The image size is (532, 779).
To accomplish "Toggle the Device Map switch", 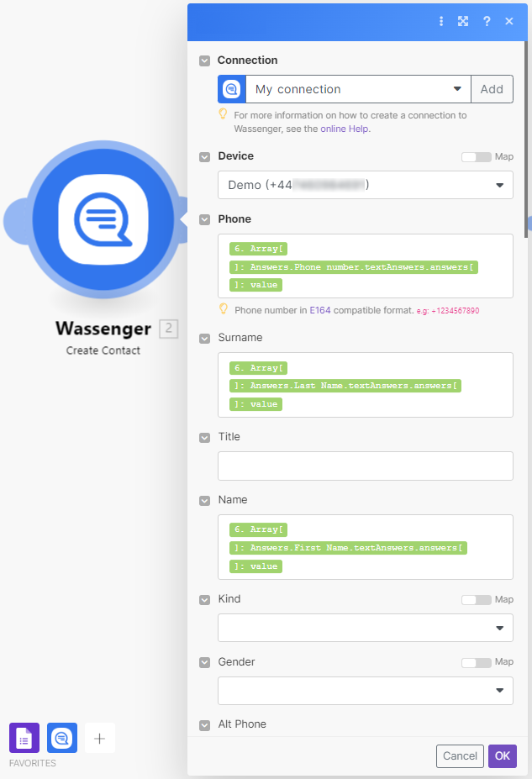I will 476,157.
